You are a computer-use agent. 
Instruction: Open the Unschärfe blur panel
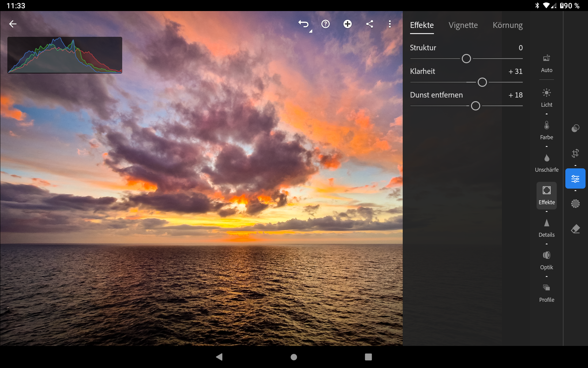pyautogui.click(x=546, y=163)
